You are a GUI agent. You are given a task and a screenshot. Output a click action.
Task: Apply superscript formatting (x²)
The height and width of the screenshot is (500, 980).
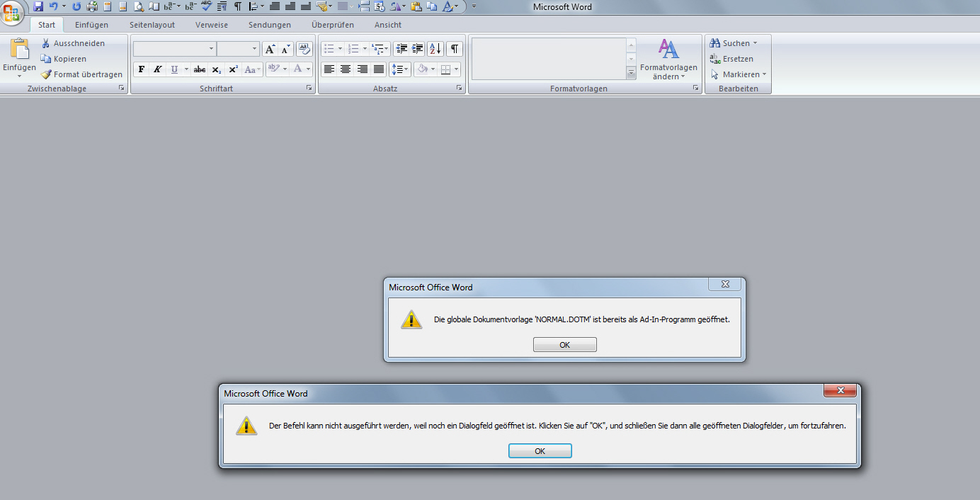(x=234, y=69)
